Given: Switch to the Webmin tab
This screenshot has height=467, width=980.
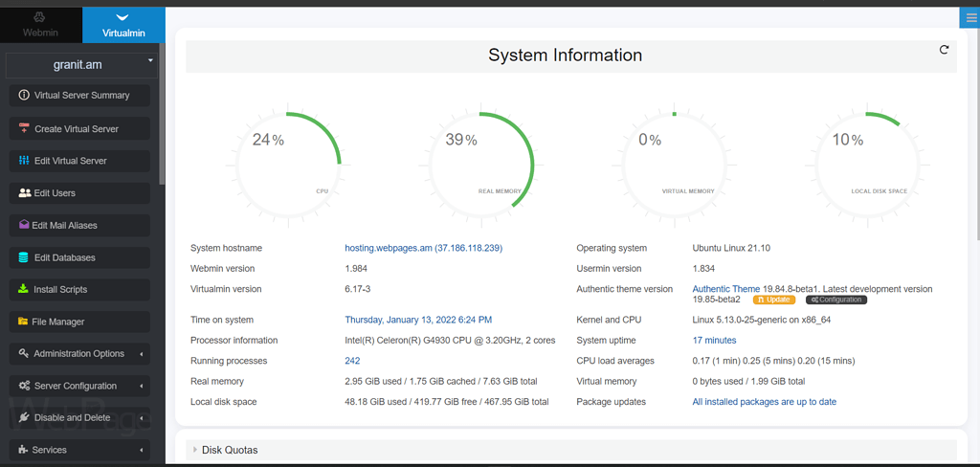Looking at the screenshot, I should tap(40, 24).
